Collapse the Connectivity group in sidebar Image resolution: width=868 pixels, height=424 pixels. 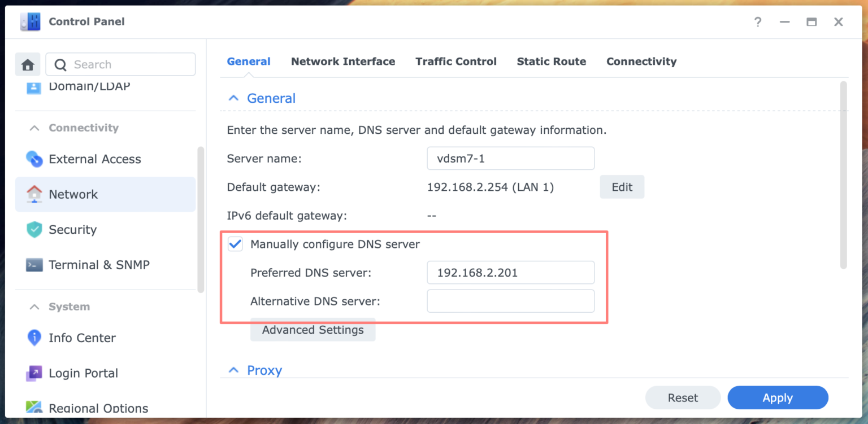[x=35, y=128]
